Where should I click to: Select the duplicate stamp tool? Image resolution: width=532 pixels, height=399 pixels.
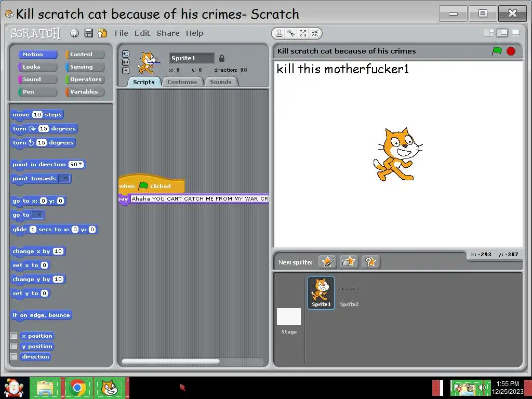pyautogui.click(x=279, y=33)
